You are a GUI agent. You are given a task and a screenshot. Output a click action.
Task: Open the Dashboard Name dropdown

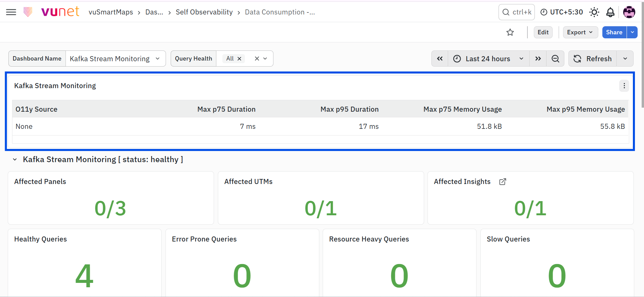pos(116,59)
